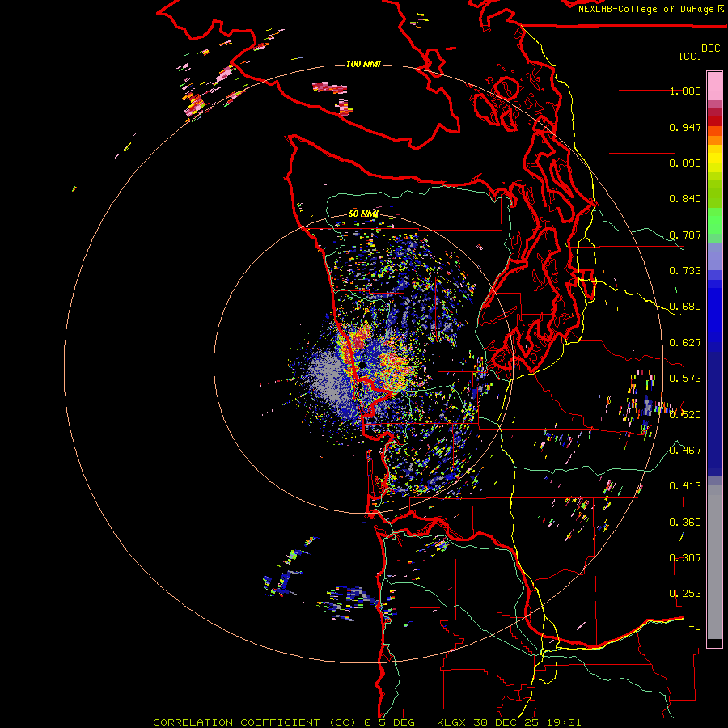Viewport: 728px width, 728px height.
Task: Click the [CC] units label
Action: 690,56
